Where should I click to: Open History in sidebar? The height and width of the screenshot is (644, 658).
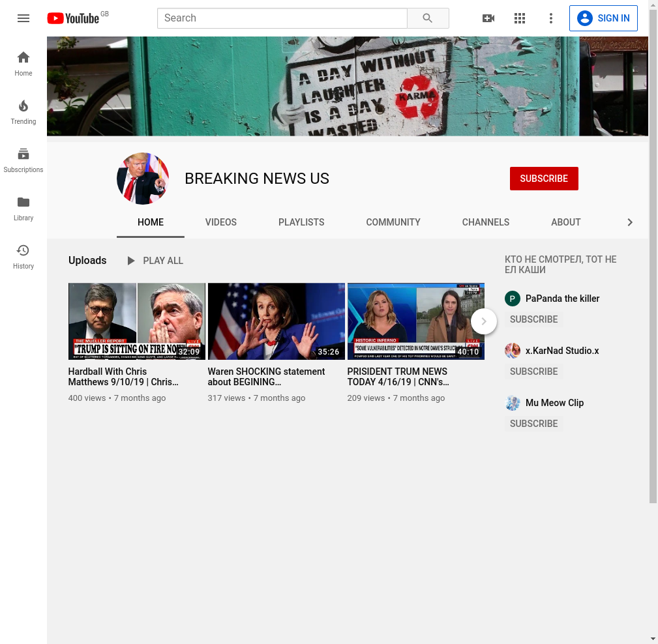(x=23, y=257)
